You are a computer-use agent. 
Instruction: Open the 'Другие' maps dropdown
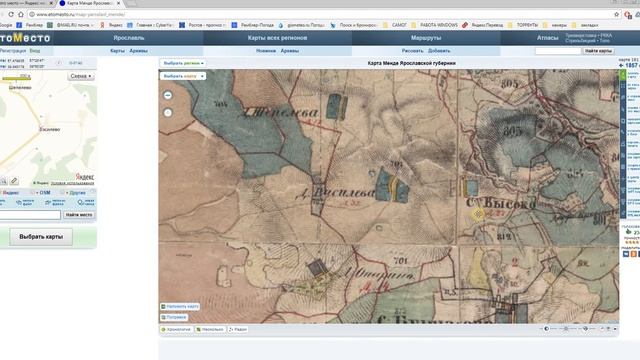[77, 193]
